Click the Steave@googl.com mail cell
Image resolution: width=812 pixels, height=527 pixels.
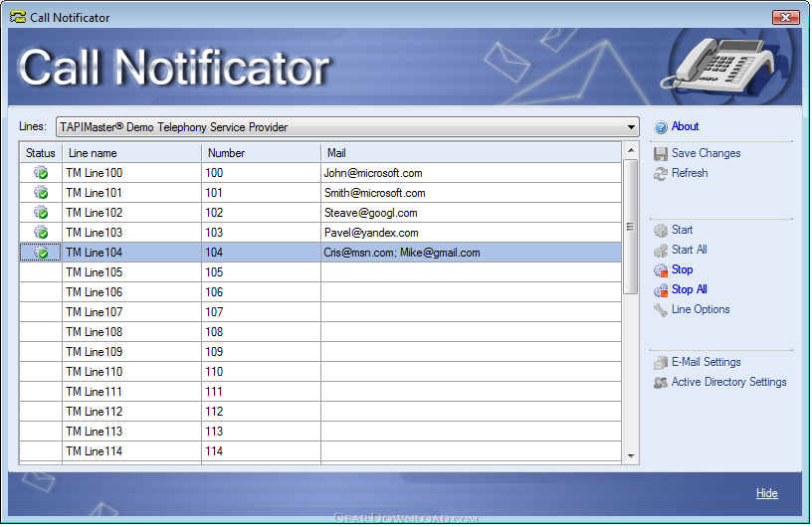click(471, 212)
